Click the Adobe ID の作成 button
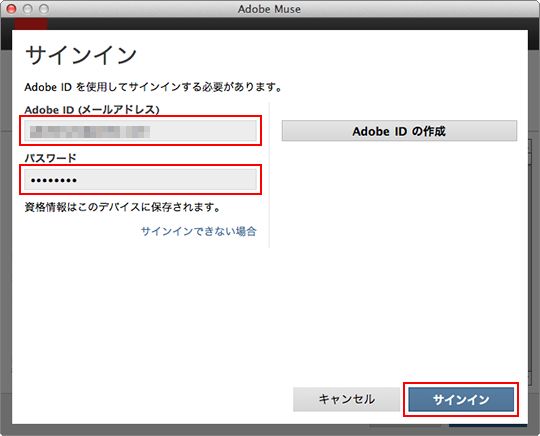This screenshot has width=540, height=436. tap(399, 131)
